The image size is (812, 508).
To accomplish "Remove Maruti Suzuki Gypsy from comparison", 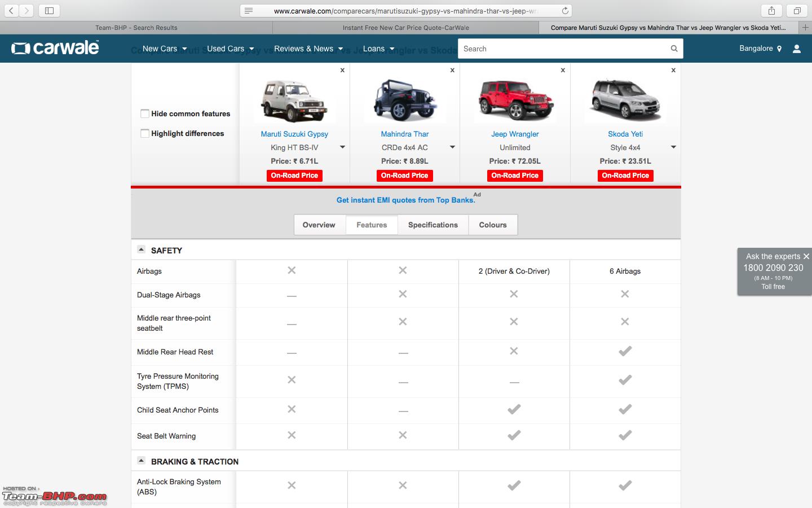I will pos(342,71).
